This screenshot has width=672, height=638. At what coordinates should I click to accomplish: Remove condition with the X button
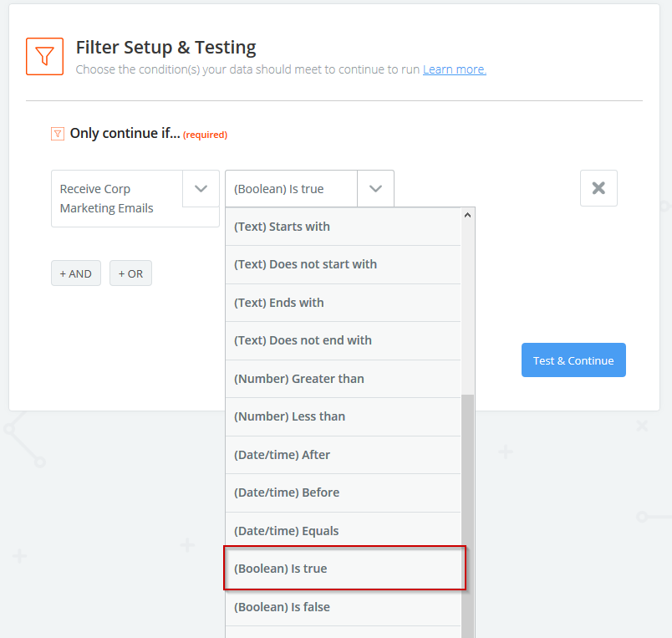(598, 188)
